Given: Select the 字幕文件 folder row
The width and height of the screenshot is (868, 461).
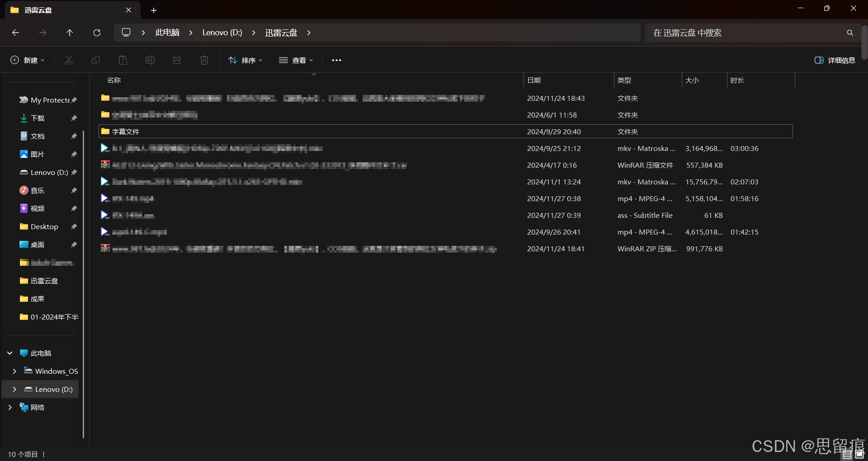Looking at the screenshot, I should pos(446,132).
